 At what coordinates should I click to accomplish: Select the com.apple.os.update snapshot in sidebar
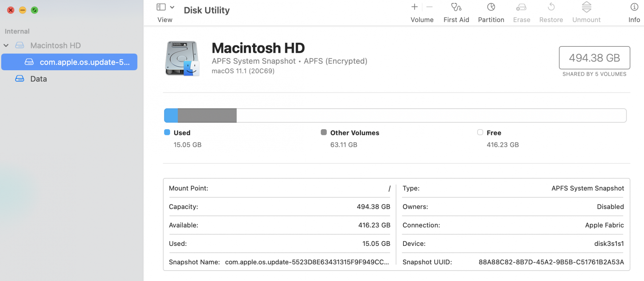(x=69, y=62)
